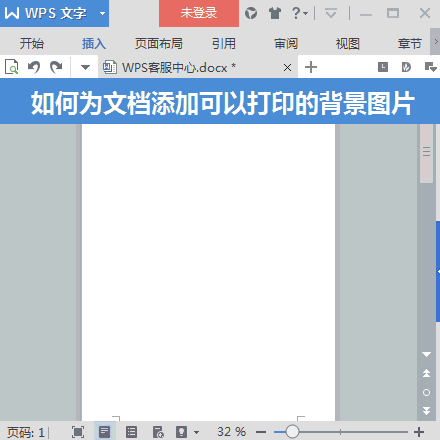Go to the next page with the double-down arrow

(426, 411)
